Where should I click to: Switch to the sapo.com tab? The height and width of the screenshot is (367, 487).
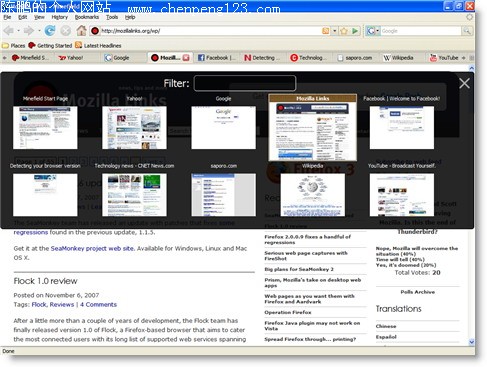click(x=355, y=58)
